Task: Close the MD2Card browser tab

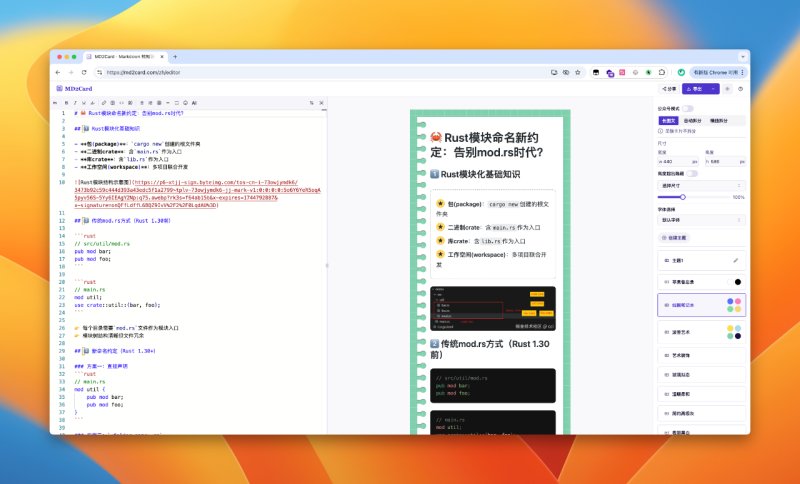Action: click(162, 57)
